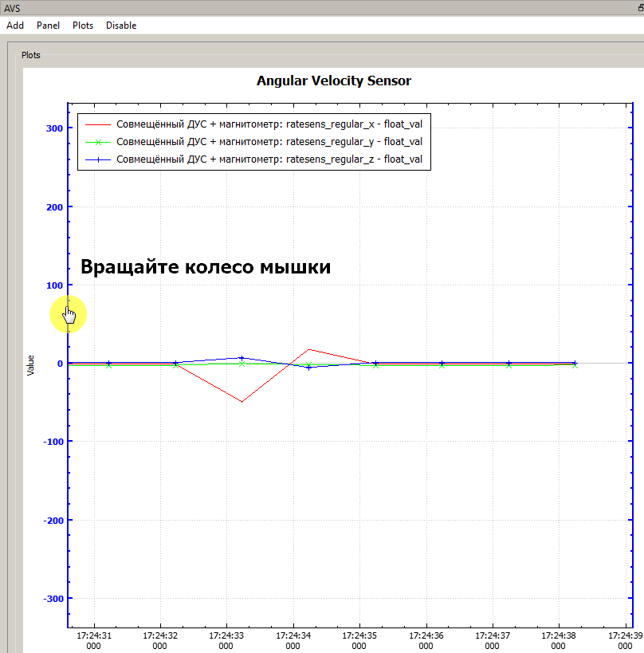This screenshot has height=653, width=644.
Task: Click the blue plus data point at 17:24:36
Action: point(442,363)
